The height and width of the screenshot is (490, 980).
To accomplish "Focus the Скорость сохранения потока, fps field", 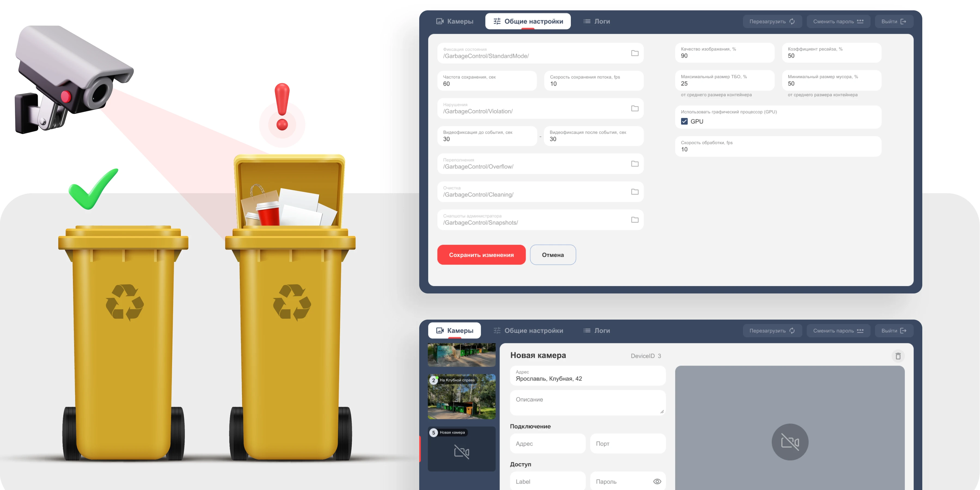I will point(594,81).
